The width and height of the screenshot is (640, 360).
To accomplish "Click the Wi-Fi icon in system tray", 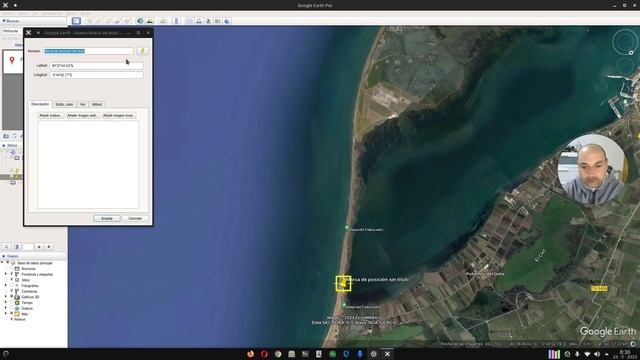I will click(587, 354).
